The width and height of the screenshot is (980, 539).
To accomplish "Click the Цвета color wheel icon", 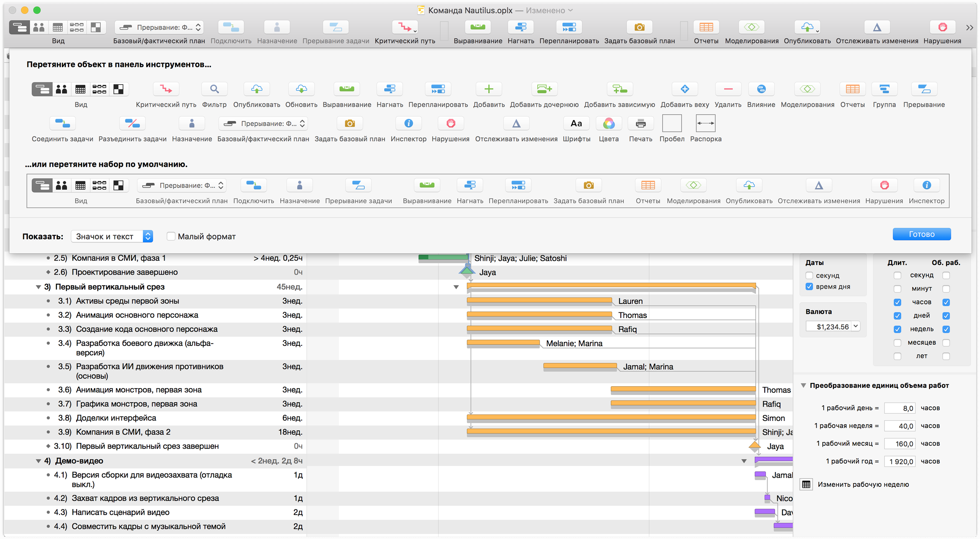I will click(609, 123).
